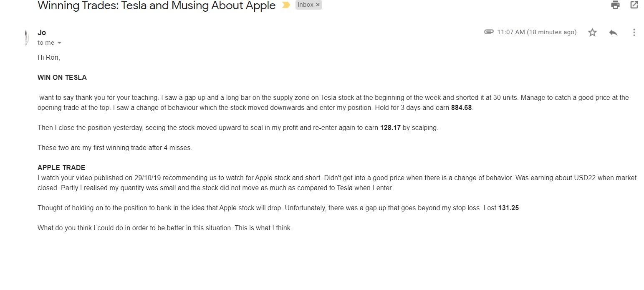Open the email in a new window

[x=634, y=5]
